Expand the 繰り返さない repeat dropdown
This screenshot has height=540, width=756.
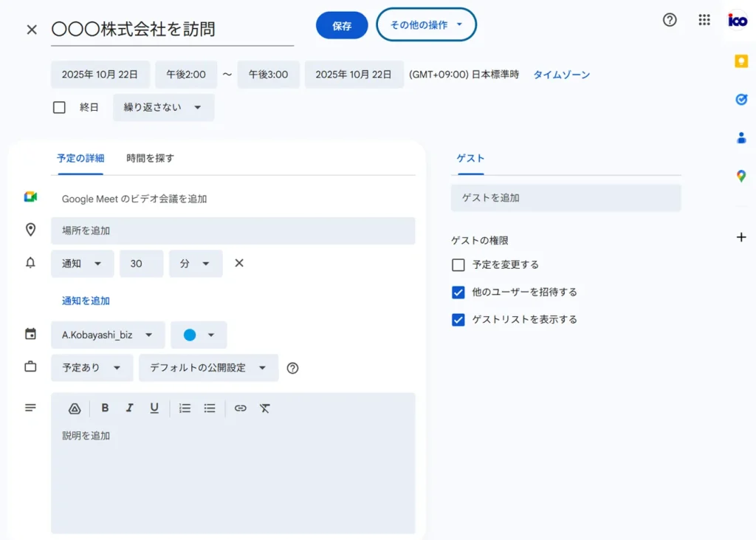tap(163, 107)
